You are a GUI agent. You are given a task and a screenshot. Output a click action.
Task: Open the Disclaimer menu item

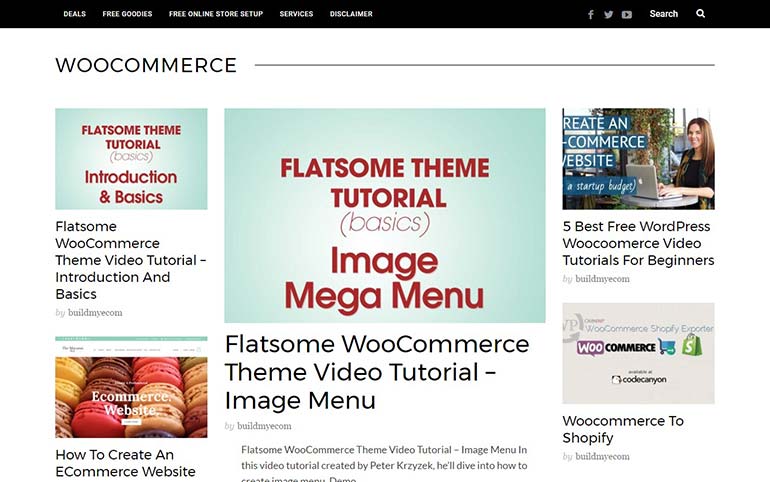(351, 14)
